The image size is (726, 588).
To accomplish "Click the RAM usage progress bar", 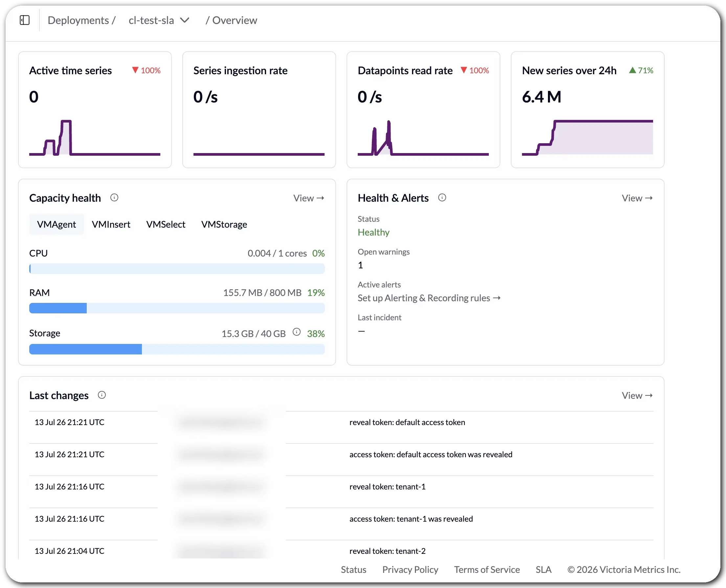I will 177,308.
